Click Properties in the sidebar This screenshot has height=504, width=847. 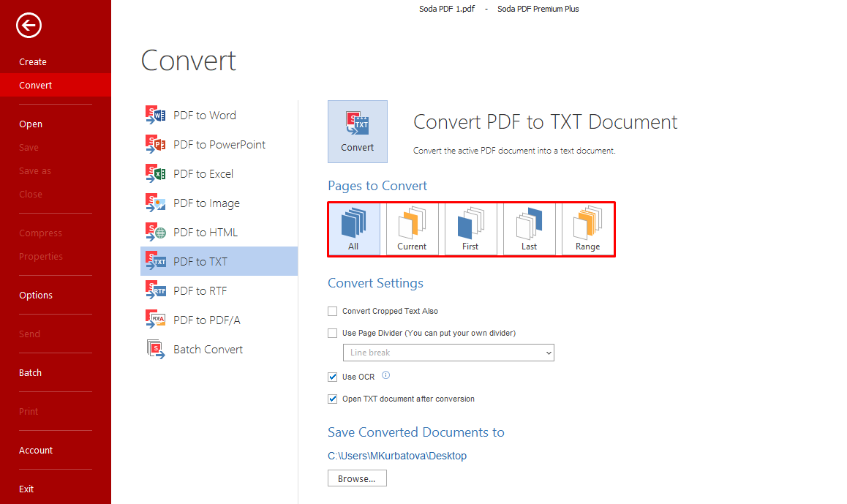(x=40, y=256)
